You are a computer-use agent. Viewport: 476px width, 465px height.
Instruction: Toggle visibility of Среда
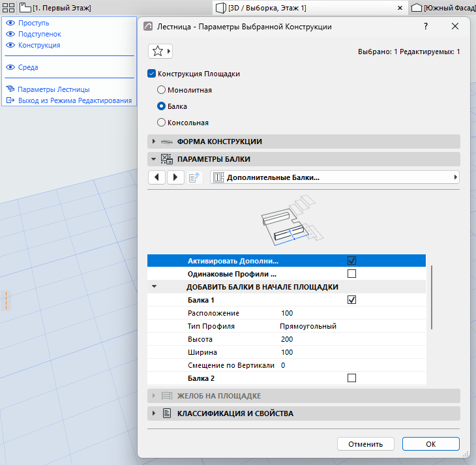pyautogui.click(x=10, y=67)
